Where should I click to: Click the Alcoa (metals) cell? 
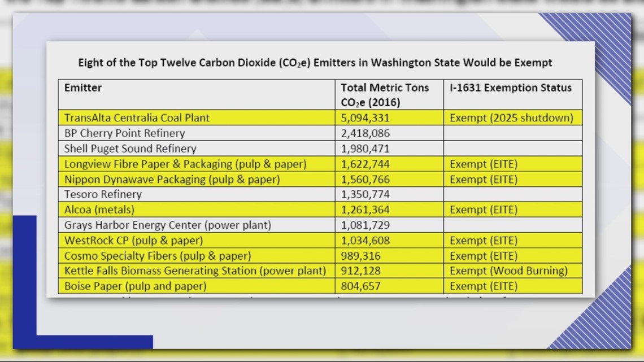pos(99,210)
